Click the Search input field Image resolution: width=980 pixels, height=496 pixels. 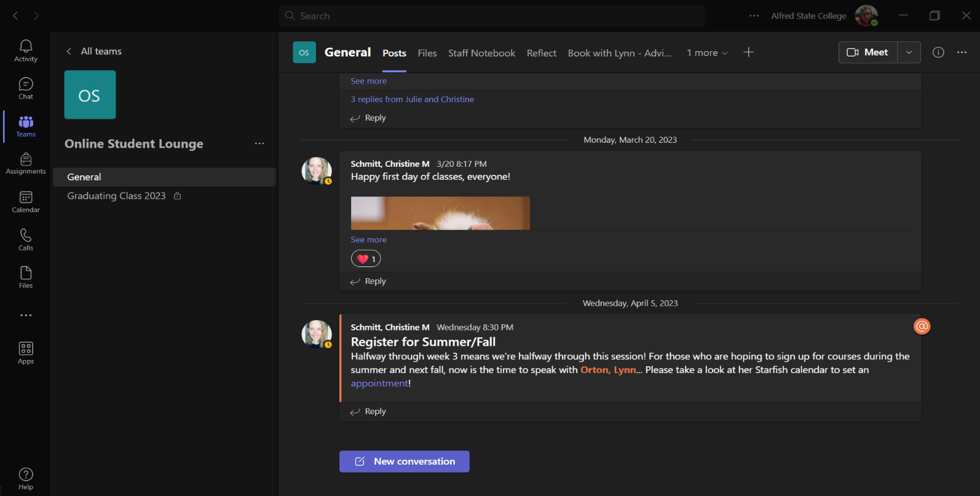click(492, 16)
